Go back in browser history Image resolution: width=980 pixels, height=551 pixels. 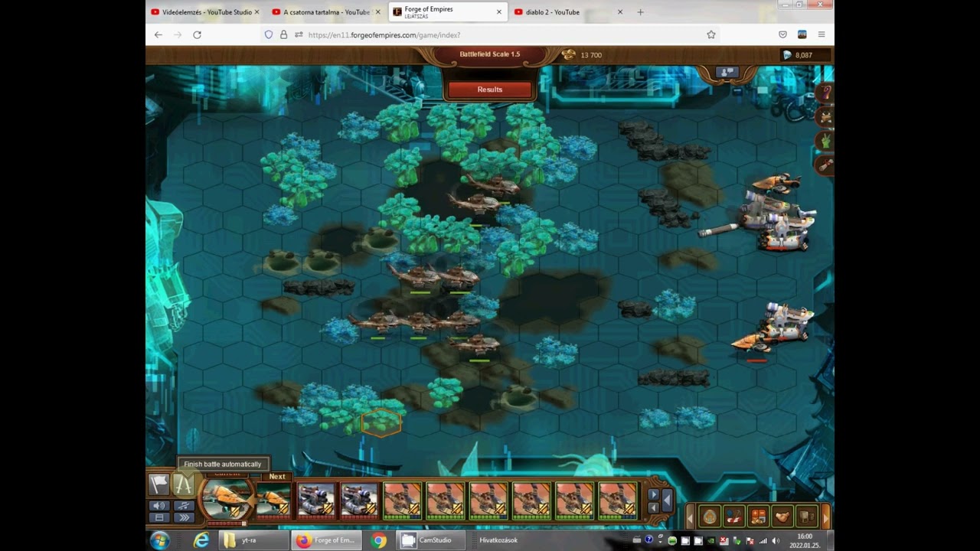(158, 34)
